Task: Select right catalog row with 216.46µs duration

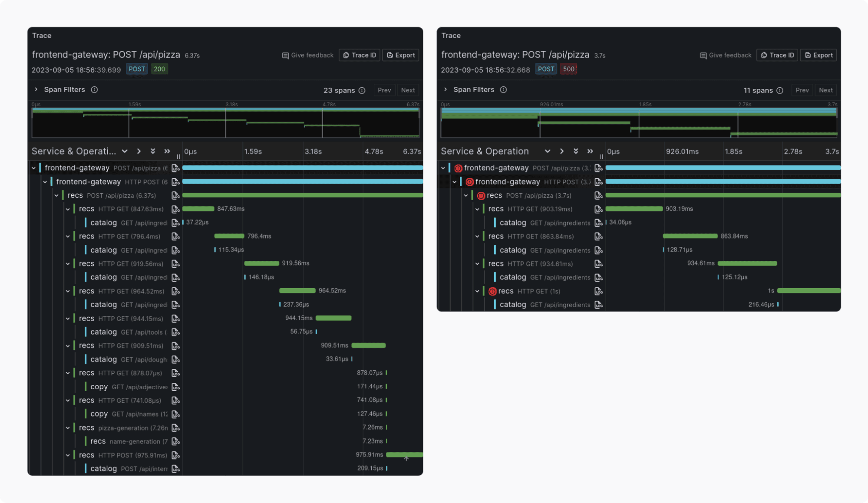Action: (x=639, y=305)
